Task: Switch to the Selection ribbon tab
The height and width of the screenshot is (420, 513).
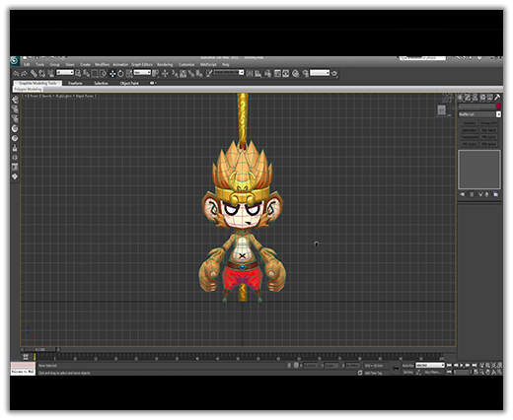Action: point(101,84)
